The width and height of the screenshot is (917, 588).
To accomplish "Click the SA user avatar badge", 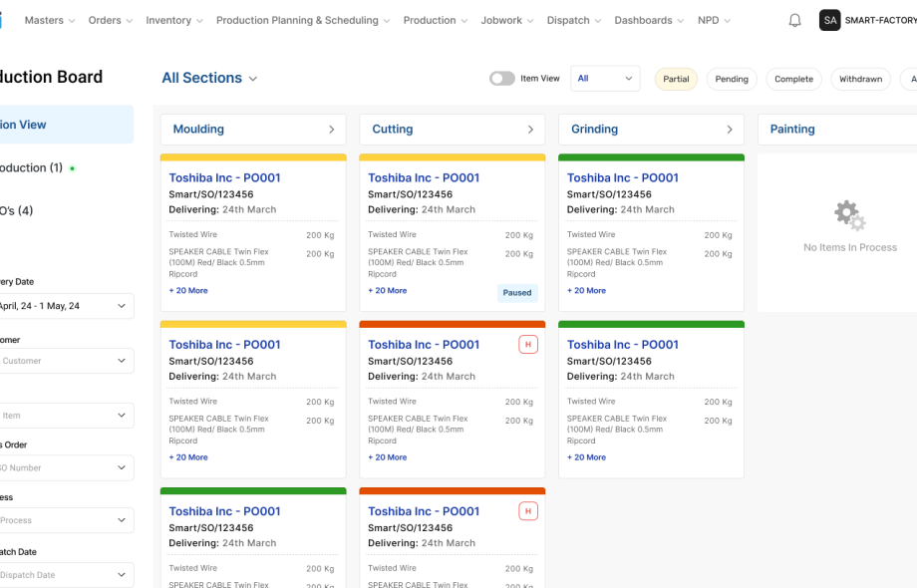I will pos(829,20).
